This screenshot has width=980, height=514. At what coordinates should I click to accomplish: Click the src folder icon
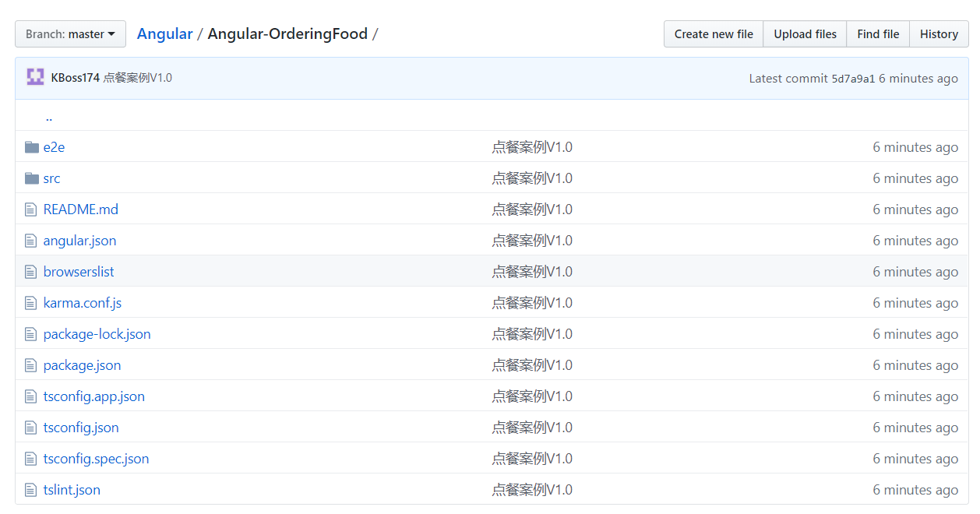[32, 178]
